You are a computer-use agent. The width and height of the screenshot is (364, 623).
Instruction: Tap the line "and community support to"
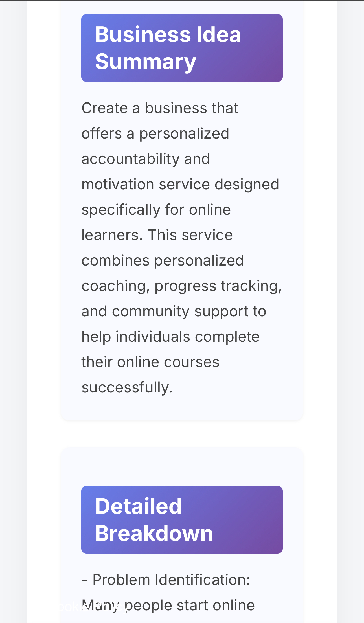click(174, 311)
